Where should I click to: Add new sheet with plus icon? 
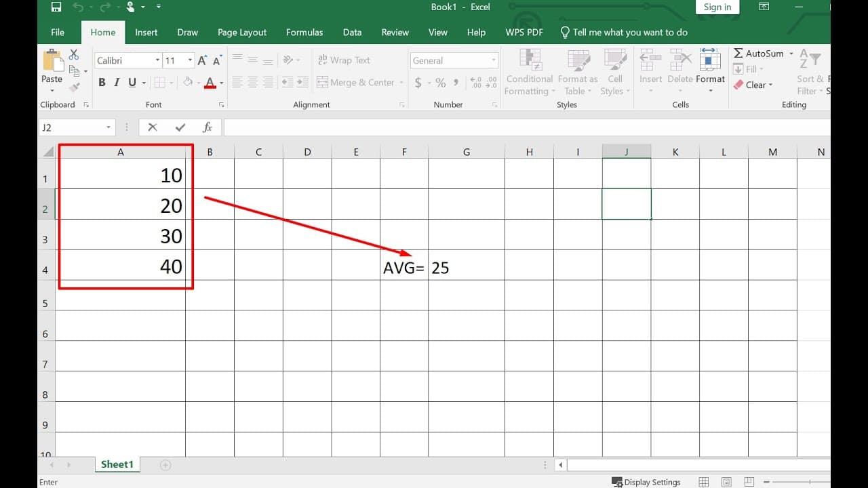coord(165,465)
